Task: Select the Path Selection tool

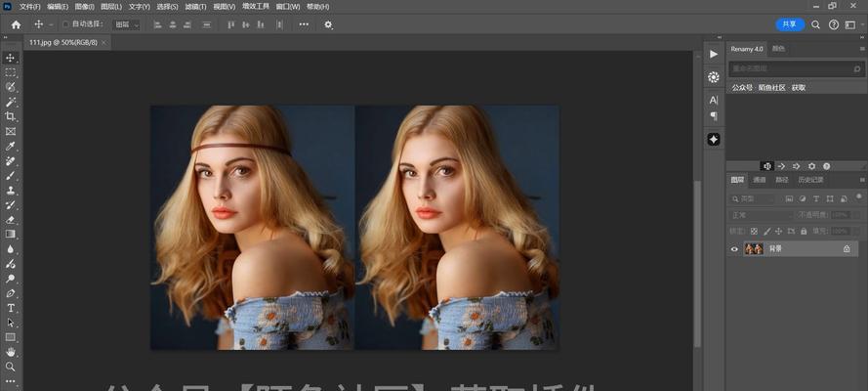Action: (x=10, y=323)
